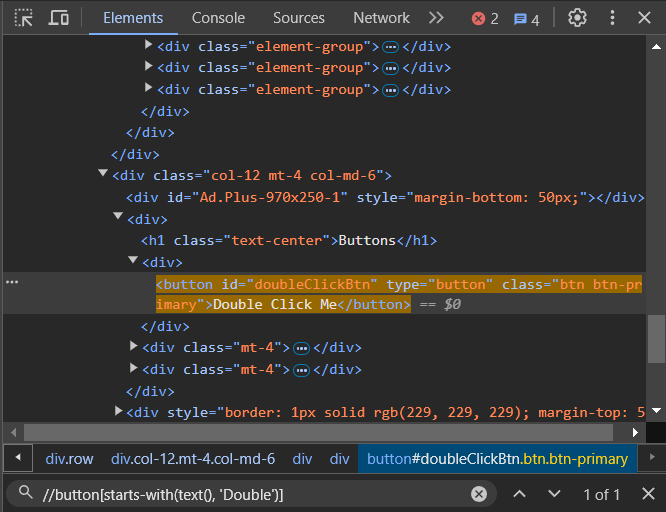Clear the XPath search field

pos(479,494)
